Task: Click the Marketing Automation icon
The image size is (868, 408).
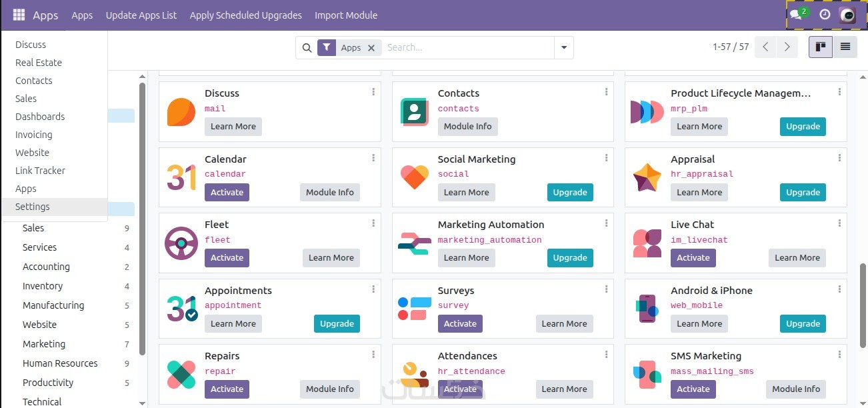Action: 414,243
